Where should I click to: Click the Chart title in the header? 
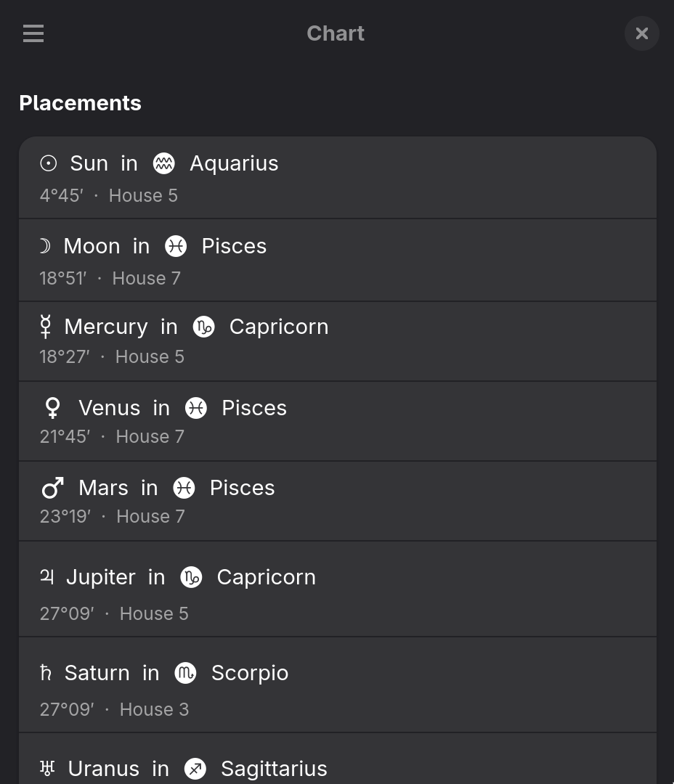pyautogui.click(x=336, y=33)
